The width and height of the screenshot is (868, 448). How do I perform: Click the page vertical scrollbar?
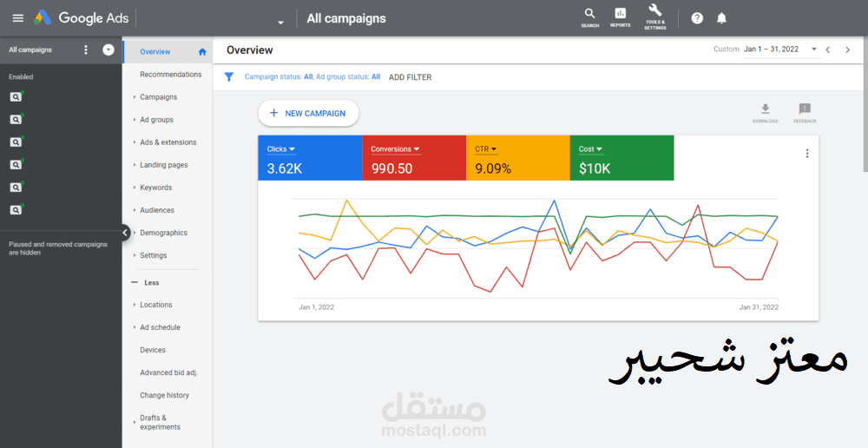pos(865,105)
